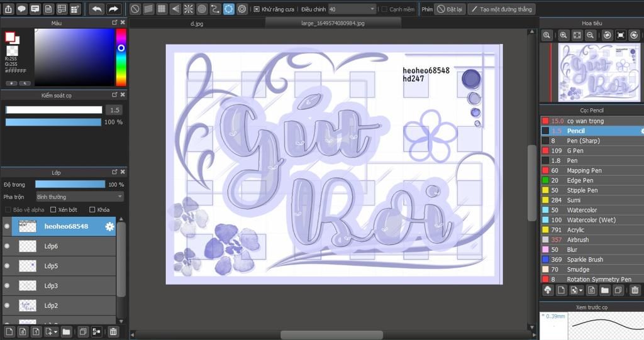Switch to the large_1649574080984.jpg tab
This screenshot has width=644, height=340.
coord(333,23)
